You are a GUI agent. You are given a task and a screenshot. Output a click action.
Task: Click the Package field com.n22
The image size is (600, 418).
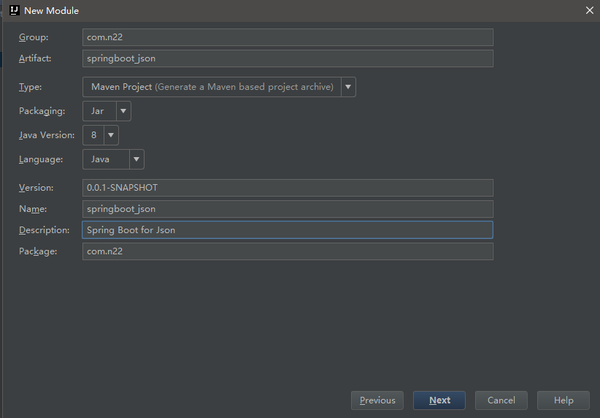[287, 252]
